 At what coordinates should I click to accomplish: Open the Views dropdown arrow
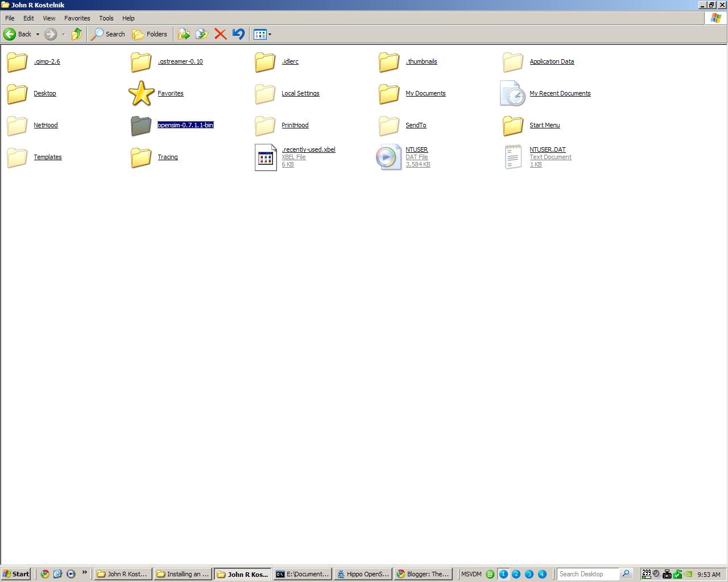(x=269, y=34)
